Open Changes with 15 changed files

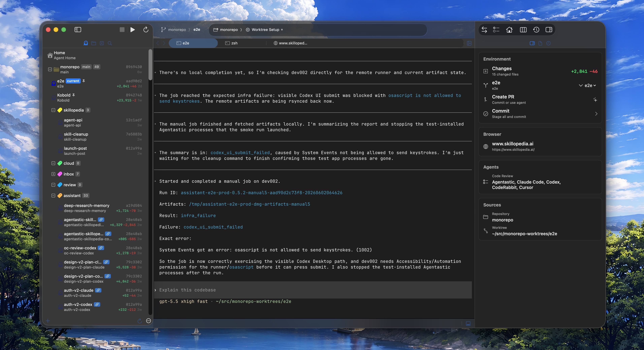click(x=540, y=71)
